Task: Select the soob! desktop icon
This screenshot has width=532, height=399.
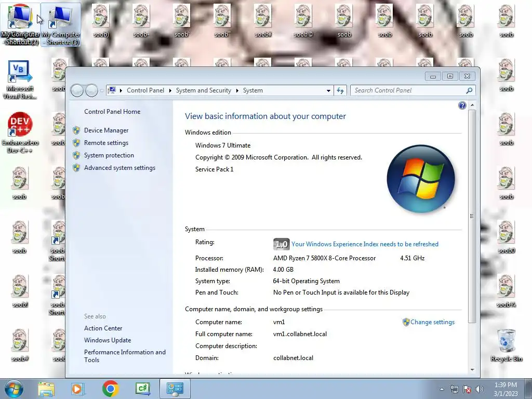Action: (20, 291)
